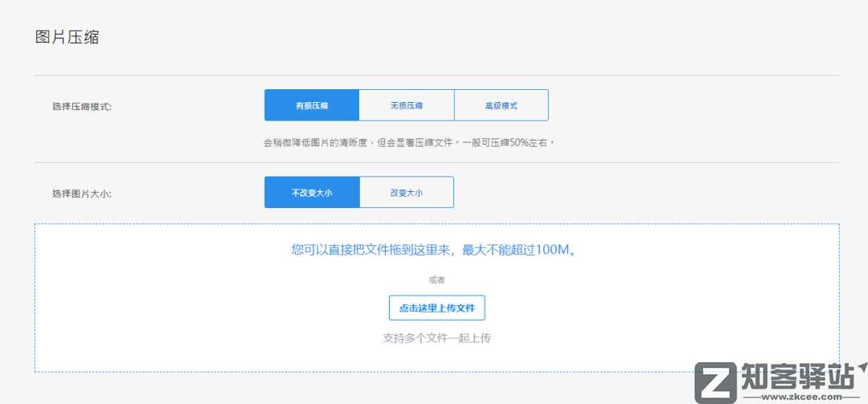Click the compression description mentioning 50%
Image resolution: width=868 pixels, height=404 pixels.
coord(409,142)
